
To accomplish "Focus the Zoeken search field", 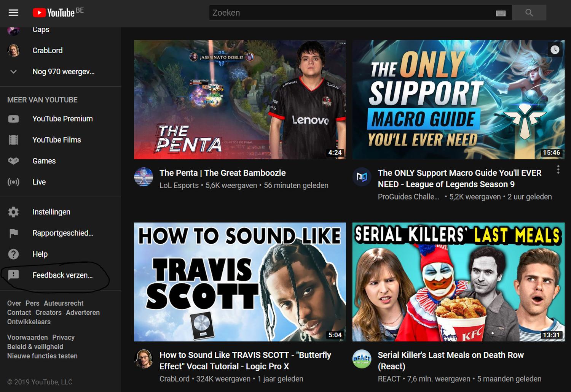I will click(350, 13).
